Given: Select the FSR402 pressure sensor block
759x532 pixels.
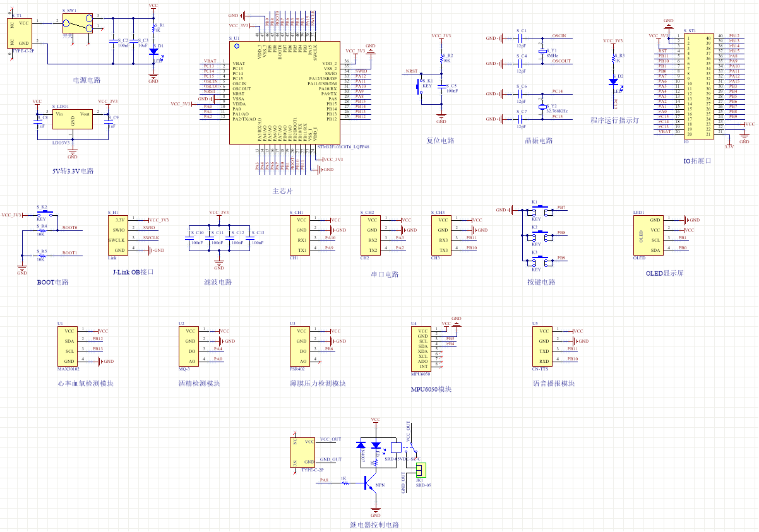Looking at the screenshot, I should click(300, 346).
